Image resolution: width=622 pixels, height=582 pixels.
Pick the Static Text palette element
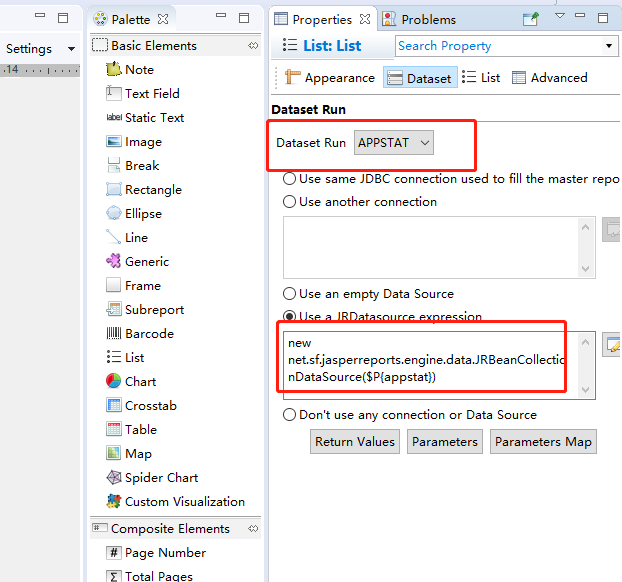(x=145, y=117)
